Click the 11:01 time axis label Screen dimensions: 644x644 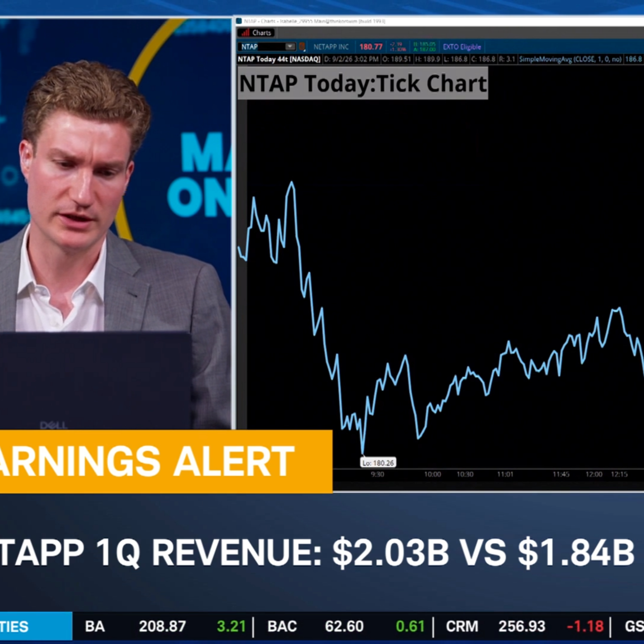point(505,474)
